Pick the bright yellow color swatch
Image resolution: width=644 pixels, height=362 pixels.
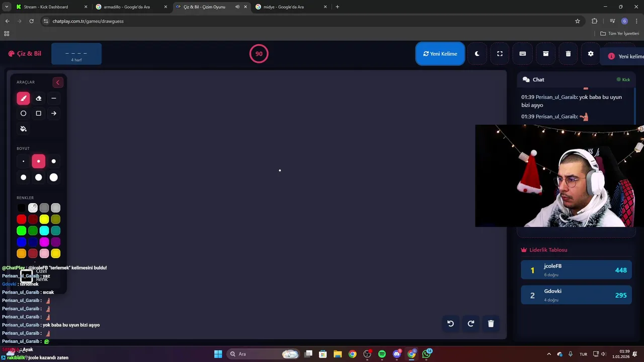pos(44,219)
